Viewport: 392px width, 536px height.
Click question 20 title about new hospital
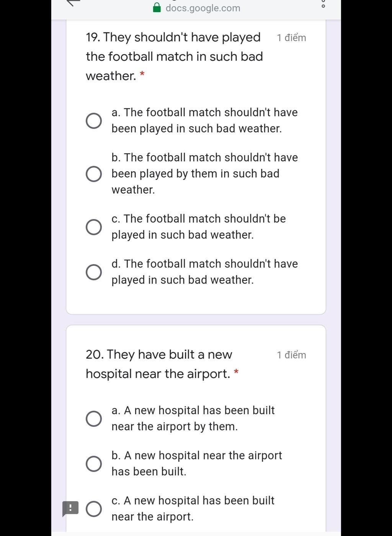pyautogui.click(x=158, y=364)
